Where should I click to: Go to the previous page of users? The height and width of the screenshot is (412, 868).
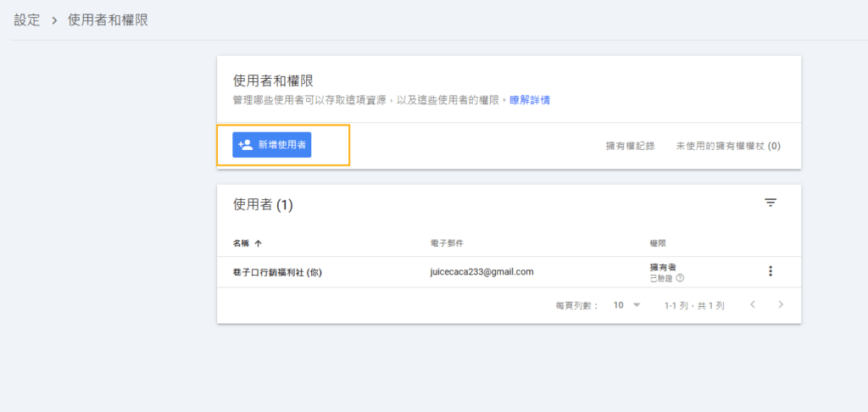point(752,304)
